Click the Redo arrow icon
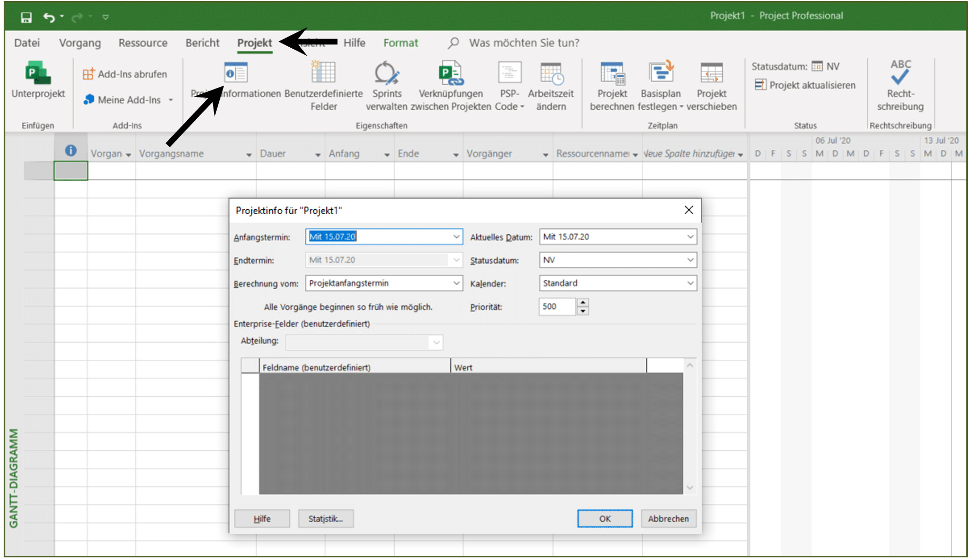 [x=77, y=17]
